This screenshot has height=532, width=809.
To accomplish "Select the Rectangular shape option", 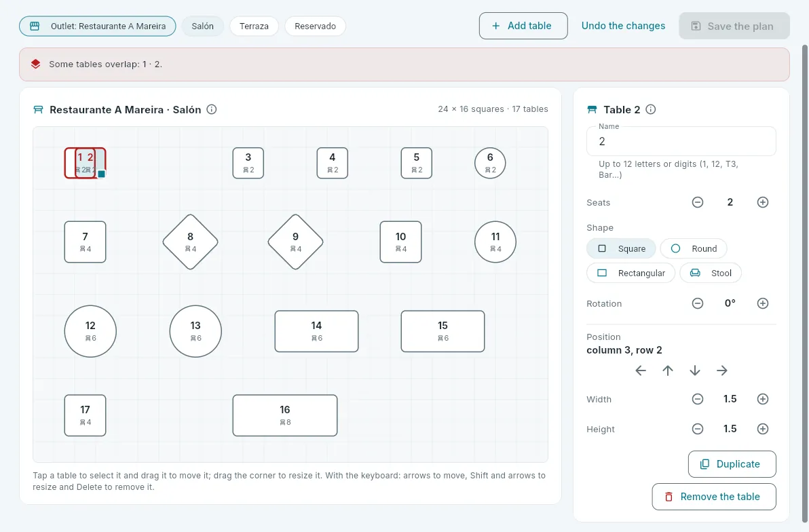I will 631,273.
